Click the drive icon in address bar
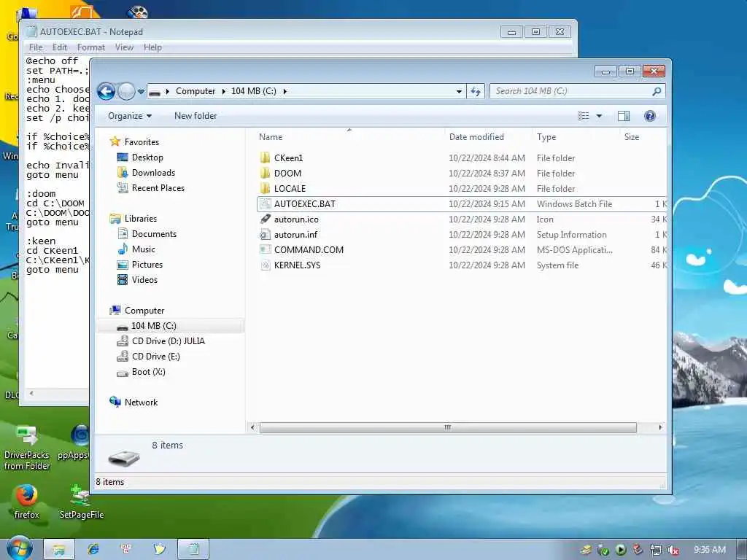 tap(155, 91)
